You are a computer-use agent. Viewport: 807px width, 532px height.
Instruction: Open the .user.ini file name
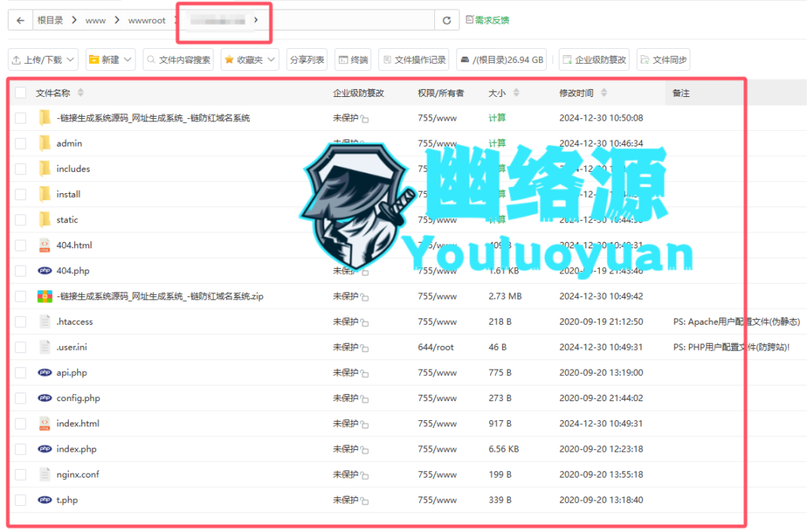[72, 348]
